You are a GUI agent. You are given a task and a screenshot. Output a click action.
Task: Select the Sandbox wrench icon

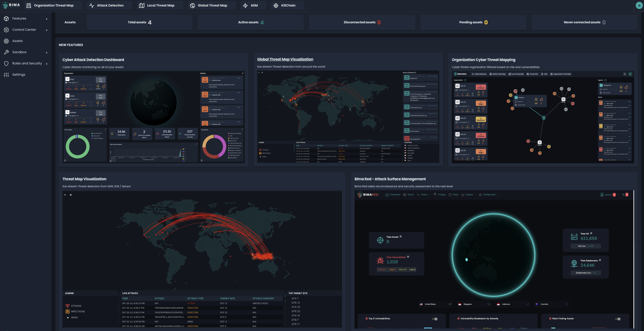click(6, 52)
